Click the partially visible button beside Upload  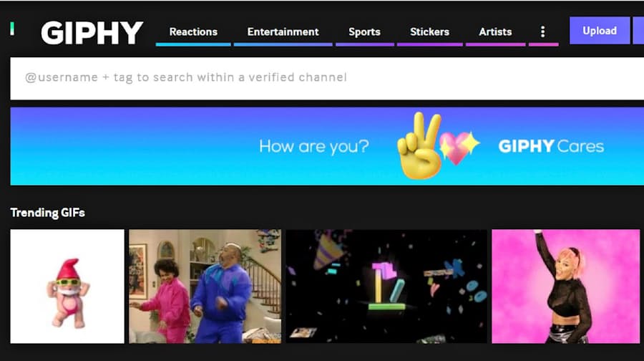coord(638,31)
